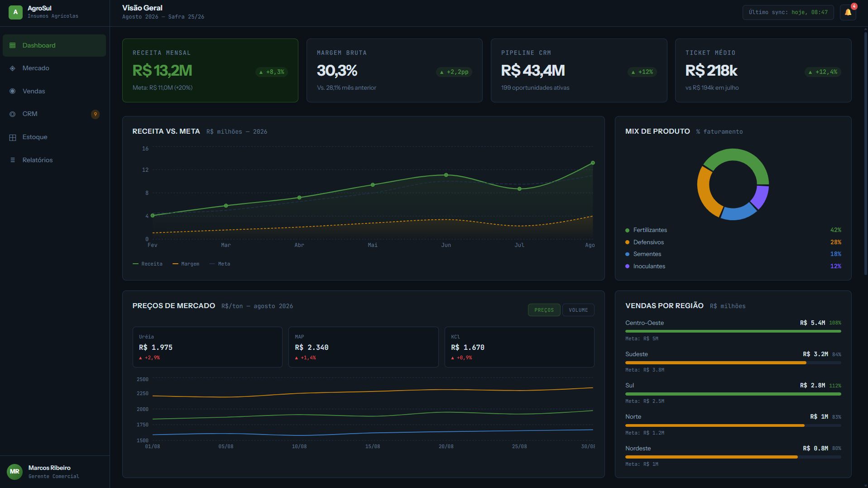Click the Dashboard grid icon in sidebar
Screen dimensions: 868x488
(x=13, y=45)
